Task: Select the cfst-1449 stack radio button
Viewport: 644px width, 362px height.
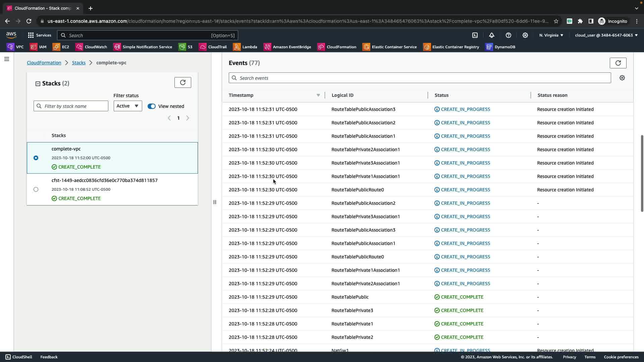Action: click(36, 189)
